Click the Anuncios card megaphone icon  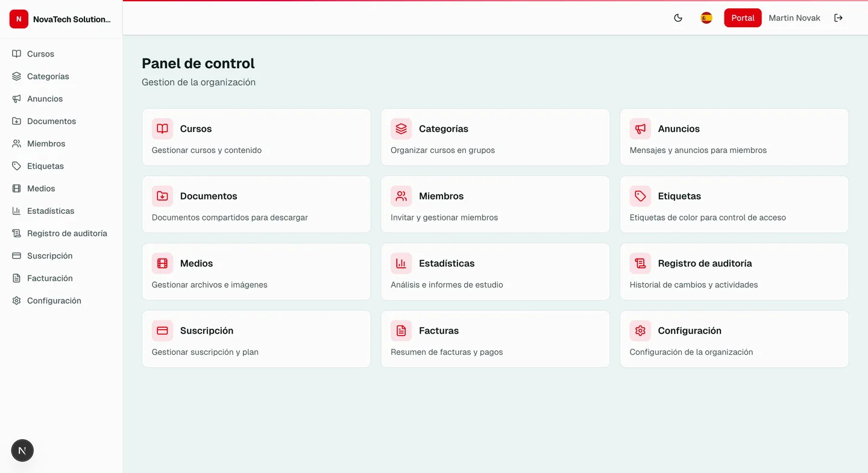click(640, 129)
